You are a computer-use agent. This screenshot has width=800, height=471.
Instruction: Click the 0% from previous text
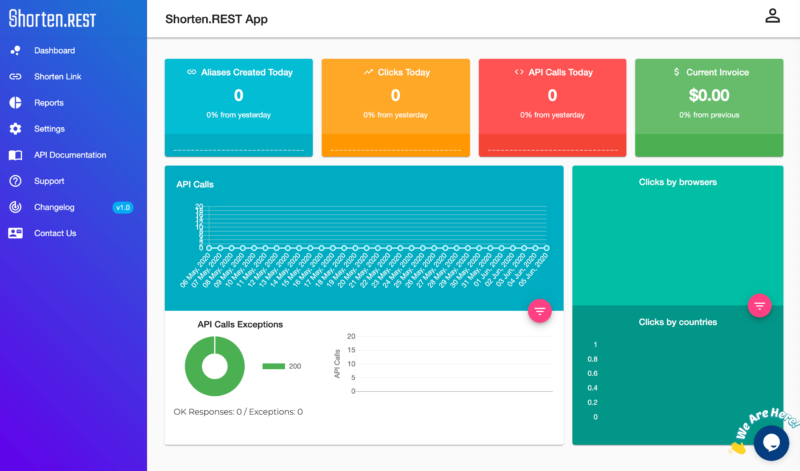click(x=709, y=115)
